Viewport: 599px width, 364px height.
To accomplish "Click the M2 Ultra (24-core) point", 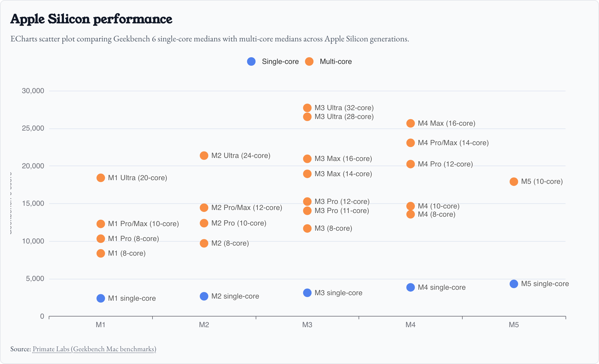I will [x=204, y=156].
